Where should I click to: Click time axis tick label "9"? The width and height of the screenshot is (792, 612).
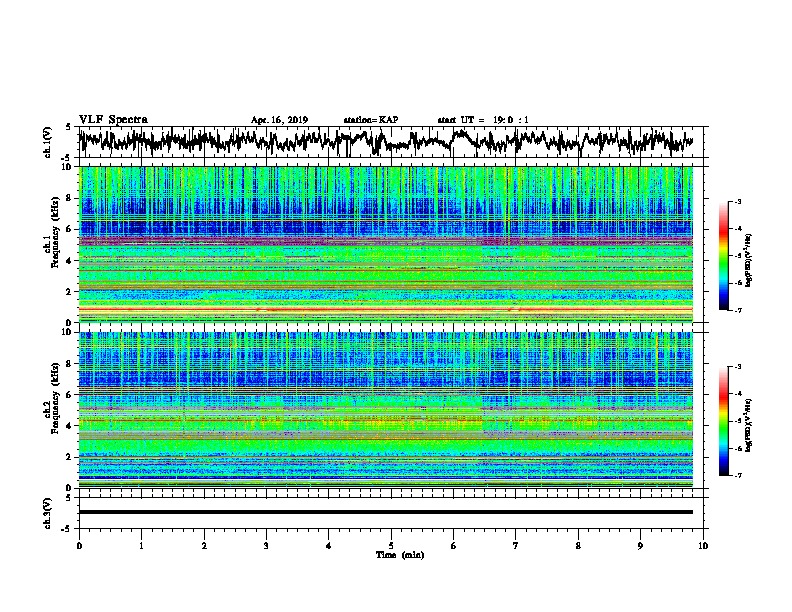[x=640, y=546]
